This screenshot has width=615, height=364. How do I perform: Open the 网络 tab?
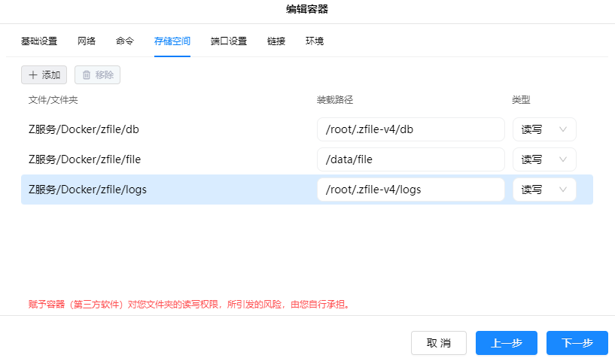(x=87, y=41)
